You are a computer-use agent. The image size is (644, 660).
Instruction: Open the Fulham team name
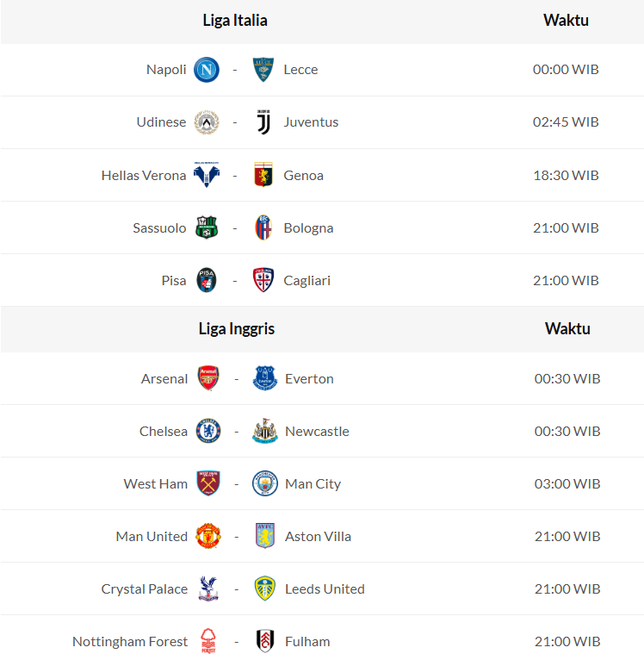(x=307, y=642)
